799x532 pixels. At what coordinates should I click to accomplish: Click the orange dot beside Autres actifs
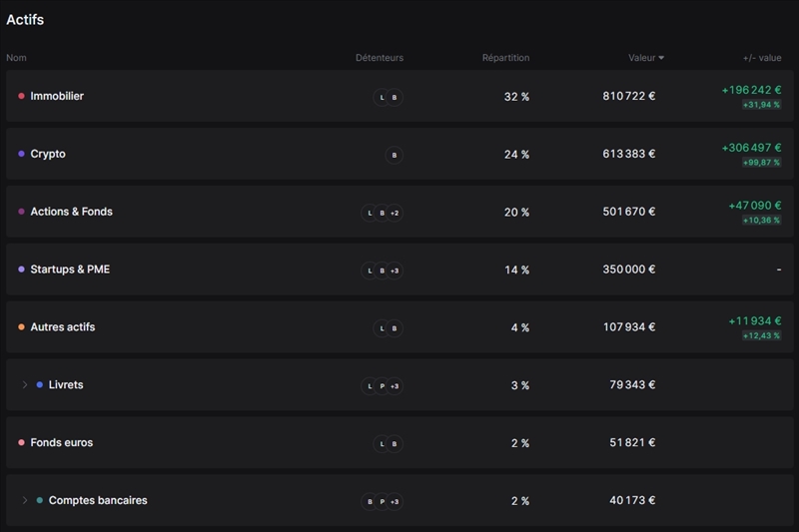(x=21, y=327)
